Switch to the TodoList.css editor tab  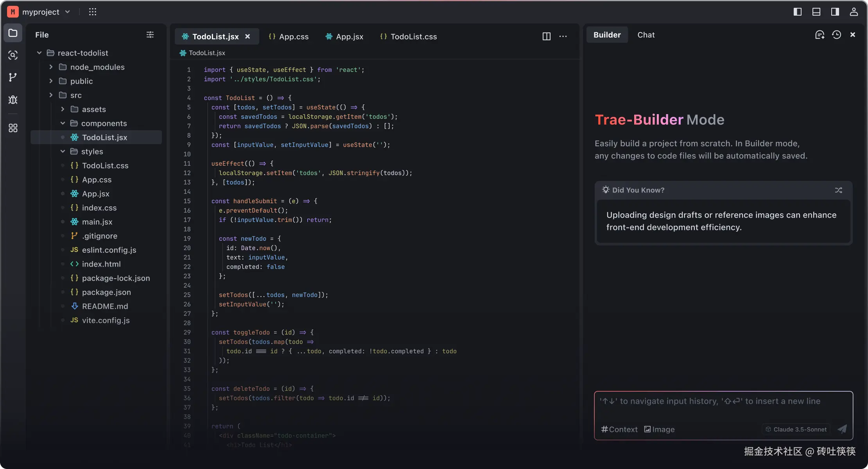click(409, 36)
